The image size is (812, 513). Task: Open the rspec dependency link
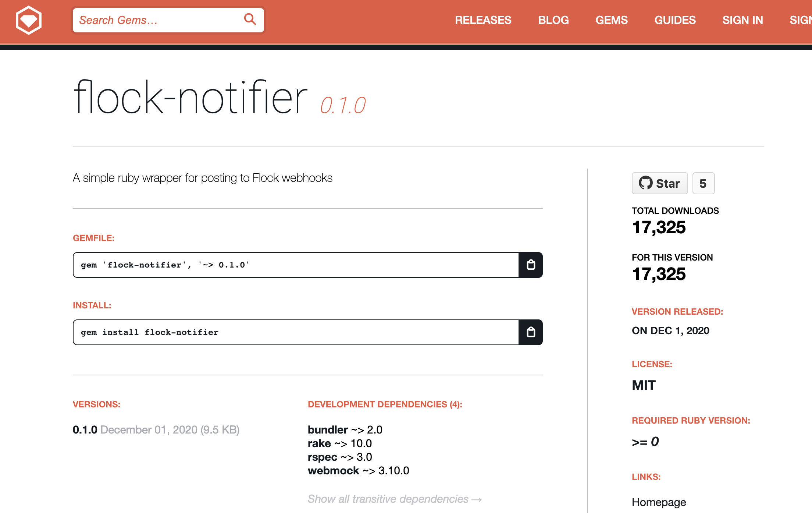click(322, 457)
